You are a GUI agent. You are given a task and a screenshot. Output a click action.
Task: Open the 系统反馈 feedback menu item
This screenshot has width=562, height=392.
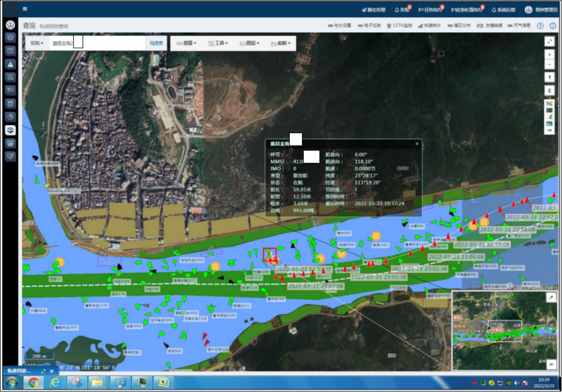coord(503,10)
